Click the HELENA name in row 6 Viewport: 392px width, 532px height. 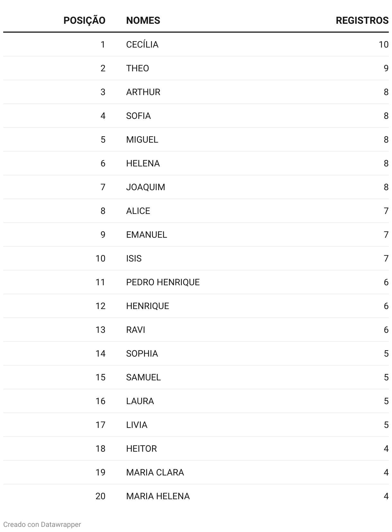point(143,163)
